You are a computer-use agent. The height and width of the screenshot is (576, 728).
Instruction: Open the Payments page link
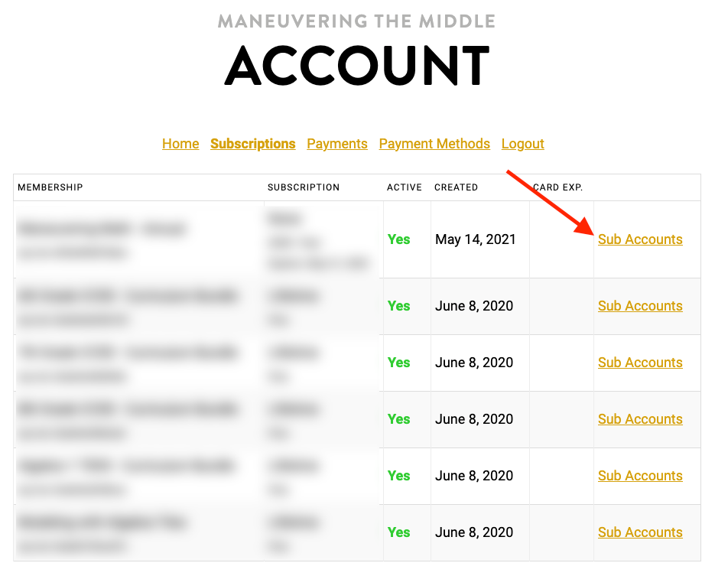click(x=337, y=144)
